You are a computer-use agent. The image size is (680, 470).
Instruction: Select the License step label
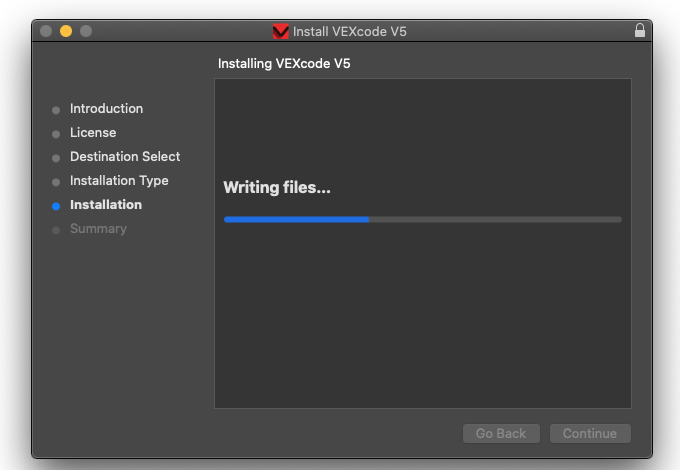93,132
